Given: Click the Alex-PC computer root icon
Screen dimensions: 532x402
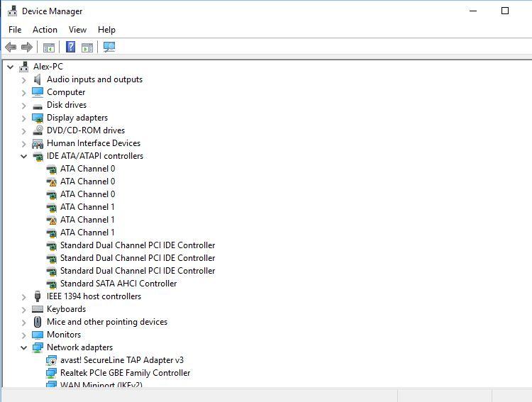Looking at the screenshot, I should click(23, 67).
